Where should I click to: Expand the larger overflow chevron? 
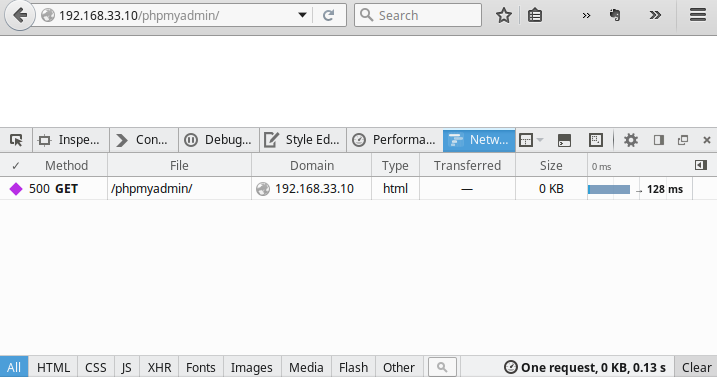655,16
